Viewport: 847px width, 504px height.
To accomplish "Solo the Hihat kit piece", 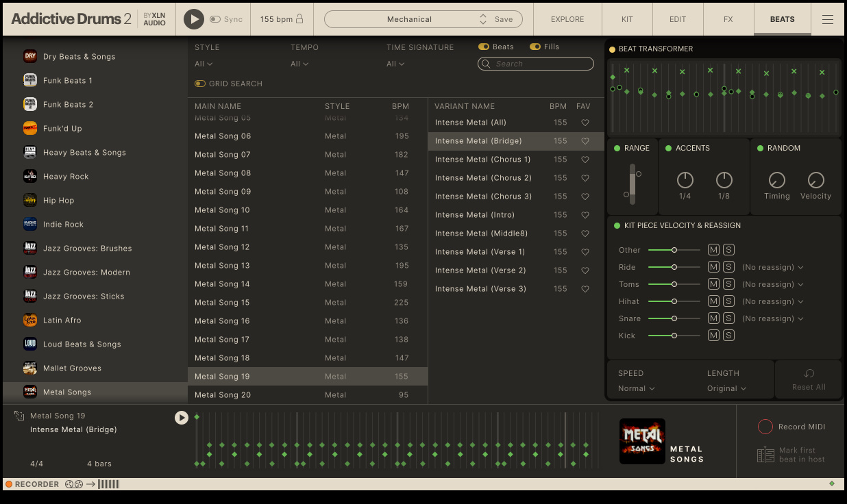I will point(728,301).
